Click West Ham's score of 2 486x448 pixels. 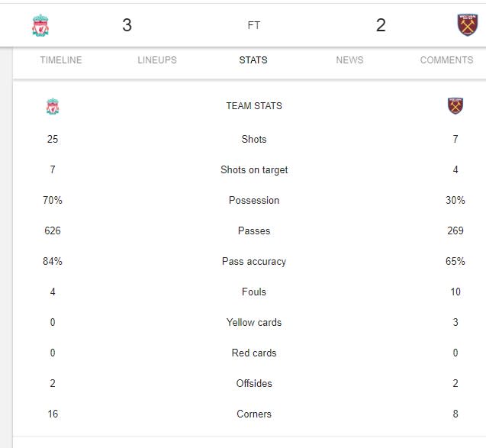[381, 25]
